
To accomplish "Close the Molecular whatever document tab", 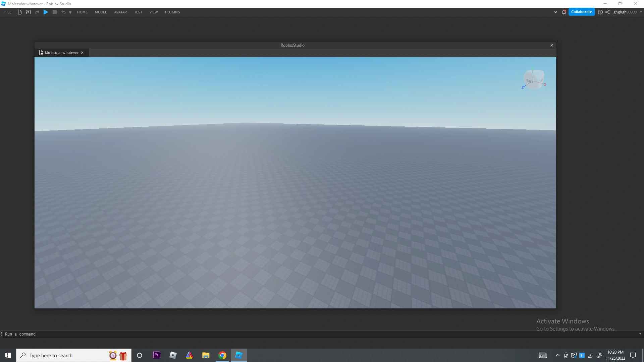I will coord(82,53).
